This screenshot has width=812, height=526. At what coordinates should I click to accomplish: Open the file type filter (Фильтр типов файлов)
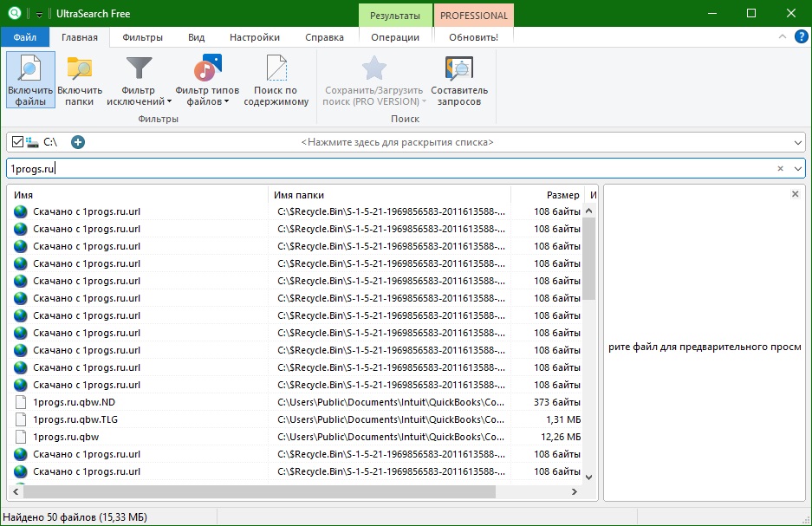207,69
